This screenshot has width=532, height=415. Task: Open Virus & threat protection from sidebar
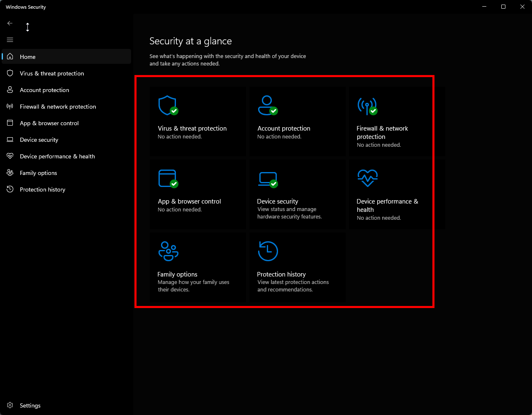click(66, 73)
